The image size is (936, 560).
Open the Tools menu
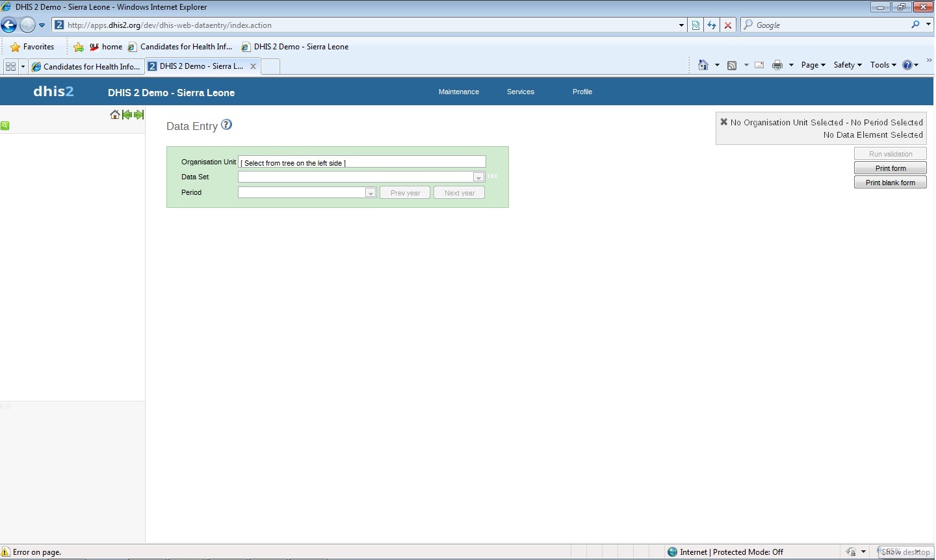click(883, 65)
